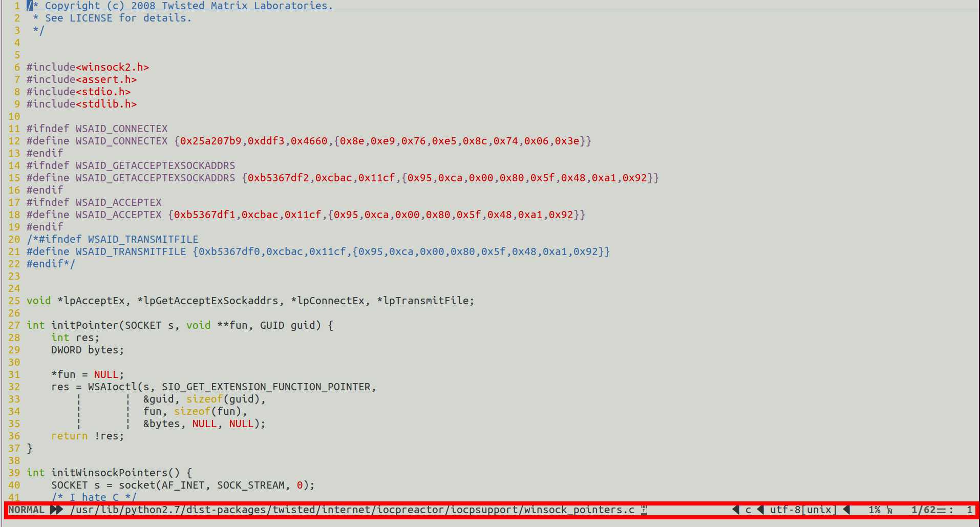Click 'fun, sizeof(fun),' on line 34
The image size is (980, 527).
(x=195, y=411)
